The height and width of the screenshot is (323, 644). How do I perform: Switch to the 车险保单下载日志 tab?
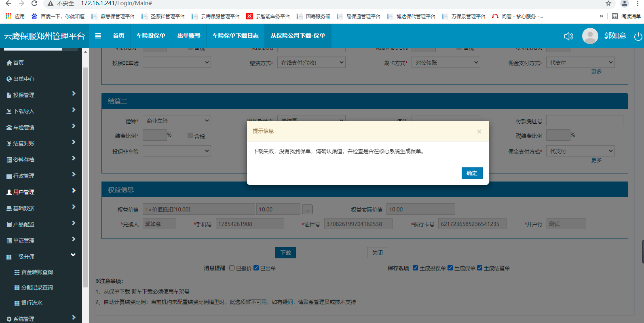click(235, 36)
